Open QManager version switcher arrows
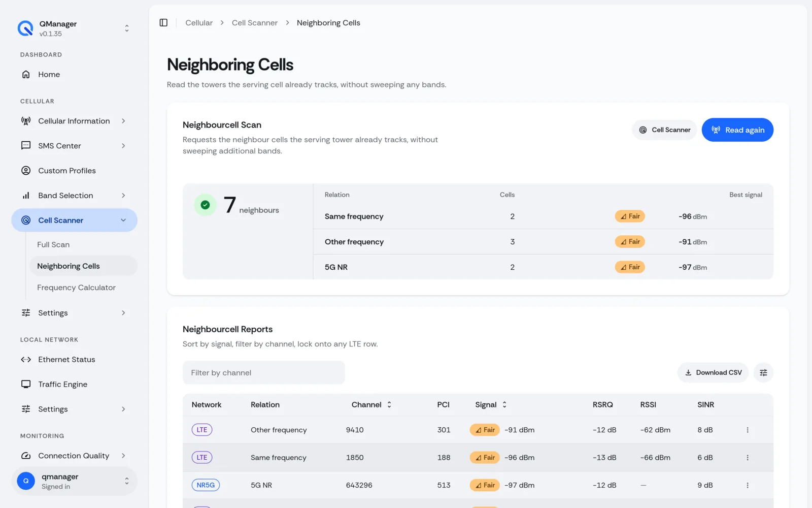Viewport: 812px width, 508px height. click(x=127, y=28)
